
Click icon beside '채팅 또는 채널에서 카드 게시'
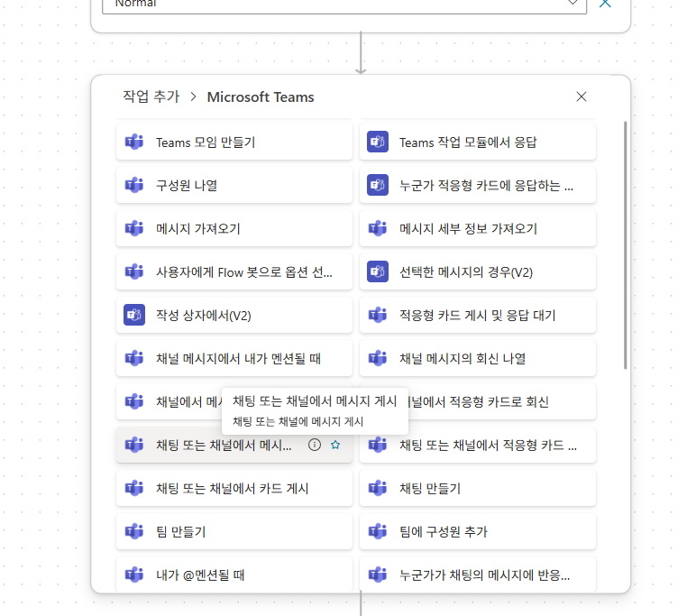[x=134, y=488]
